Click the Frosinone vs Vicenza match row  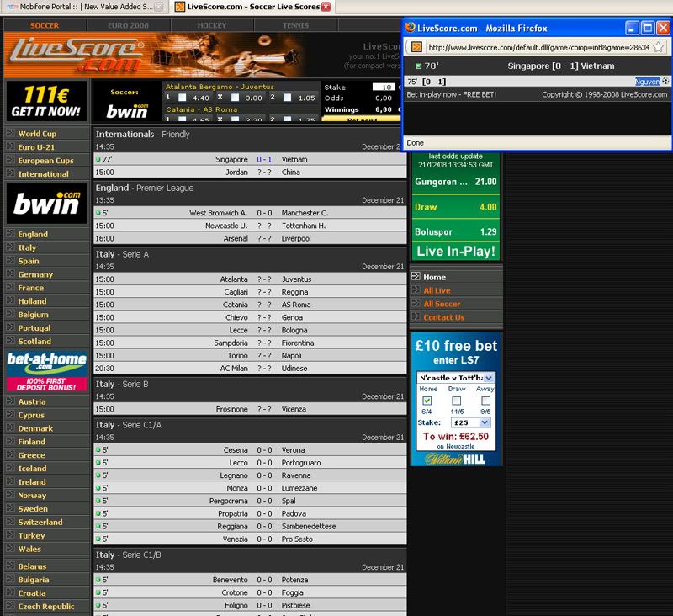click(x=250, y=409)
